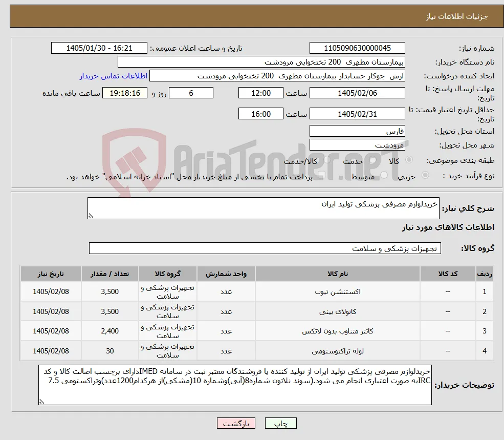Image resolution: width=504 pixels, height=440 pixels.
Task: Select the کالا radio button
Action: (x=409, y=160)
